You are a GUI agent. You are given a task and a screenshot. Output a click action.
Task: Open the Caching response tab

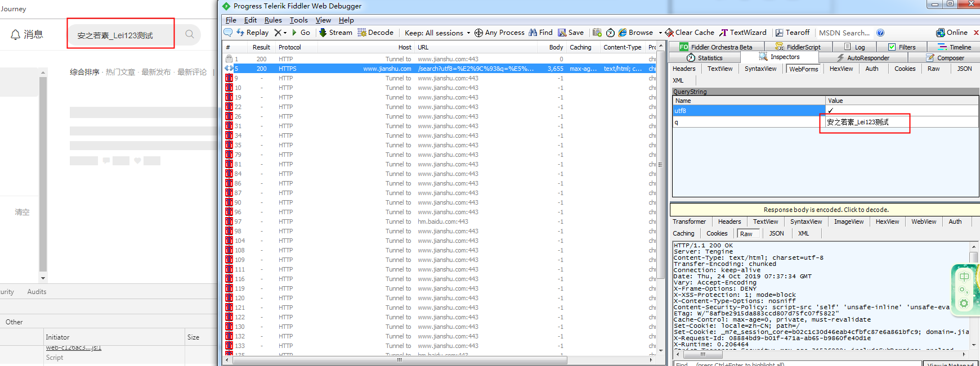683,233
